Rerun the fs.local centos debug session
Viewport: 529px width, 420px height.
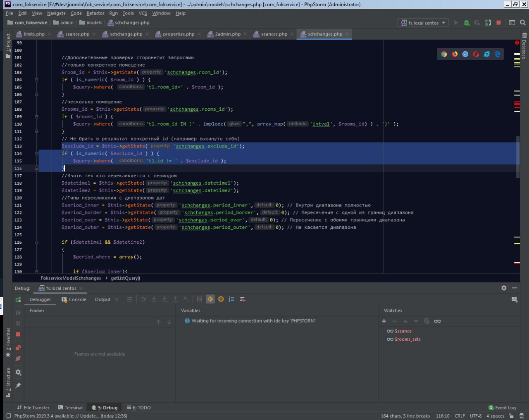(x=18, y=300)
